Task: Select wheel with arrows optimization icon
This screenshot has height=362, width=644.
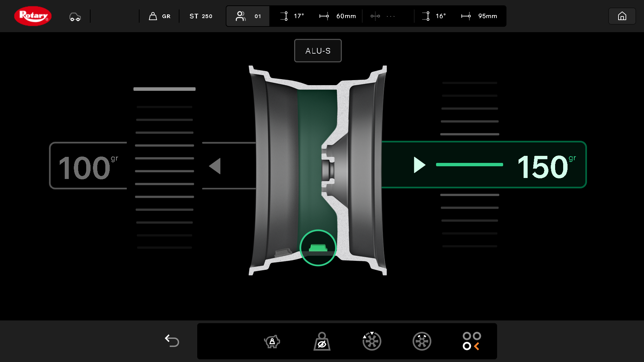Action: 372,341
